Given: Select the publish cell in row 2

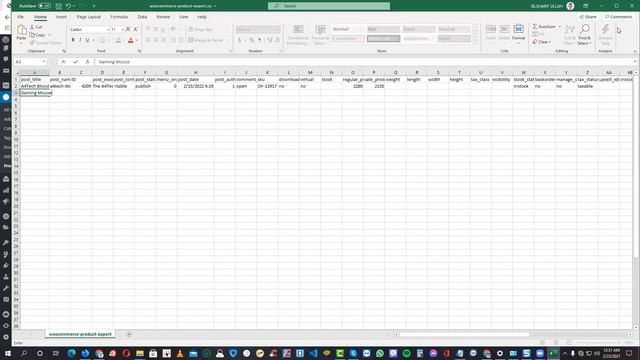Looking at the screenshot, I should (x=145, y=86).
